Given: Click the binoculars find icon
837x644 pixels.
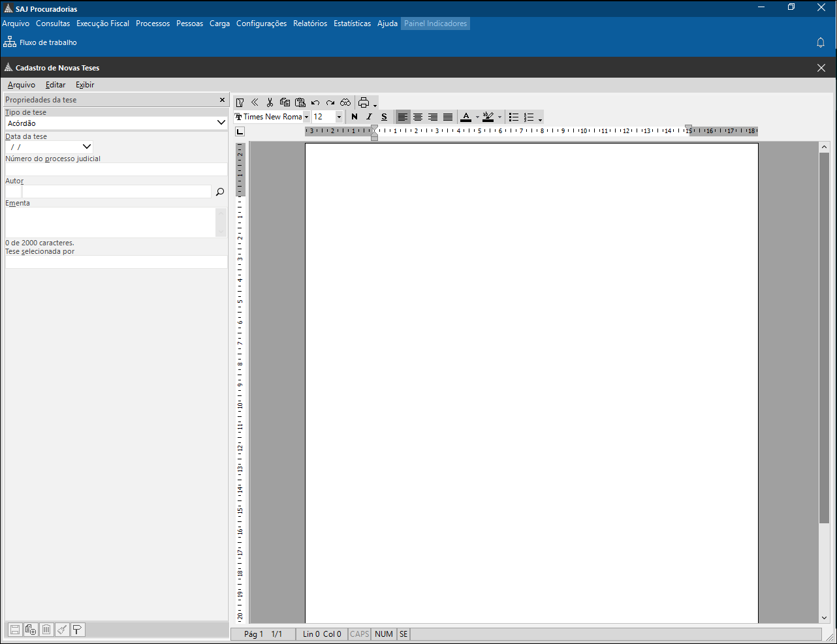Looking at the screenshot, I should click(x=345, y=102).
